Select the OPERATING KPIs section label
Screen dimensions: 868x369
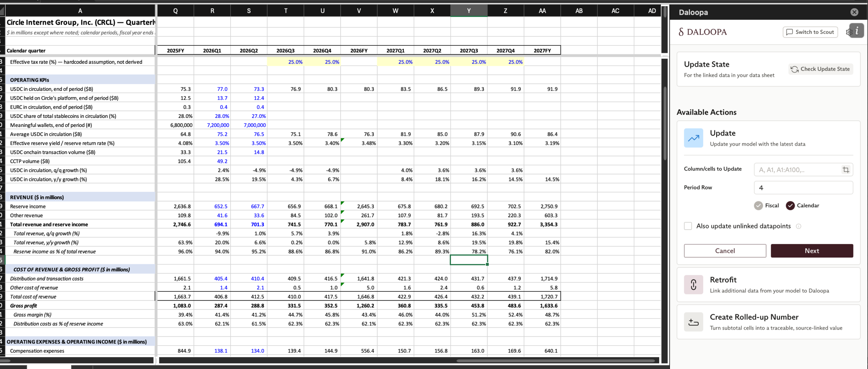[x=29, y=80]
